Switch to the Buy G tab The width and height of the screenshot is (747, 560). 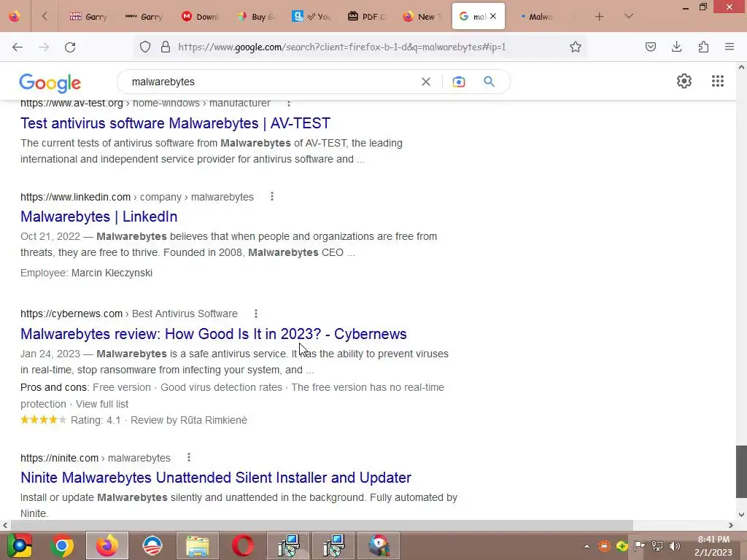(x=256, y=17)
